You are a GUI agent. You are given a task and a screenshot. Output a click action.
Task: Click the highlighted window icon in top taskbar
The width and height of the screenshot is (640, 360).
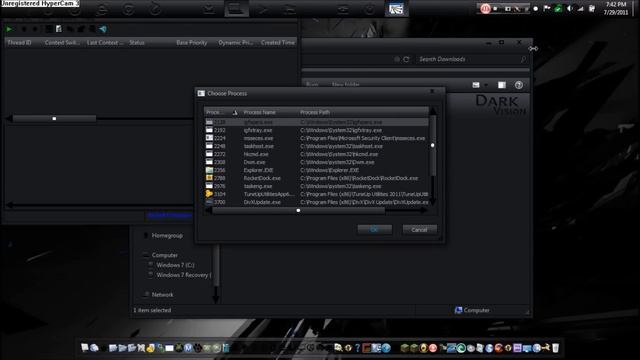[x=236, y=9]
